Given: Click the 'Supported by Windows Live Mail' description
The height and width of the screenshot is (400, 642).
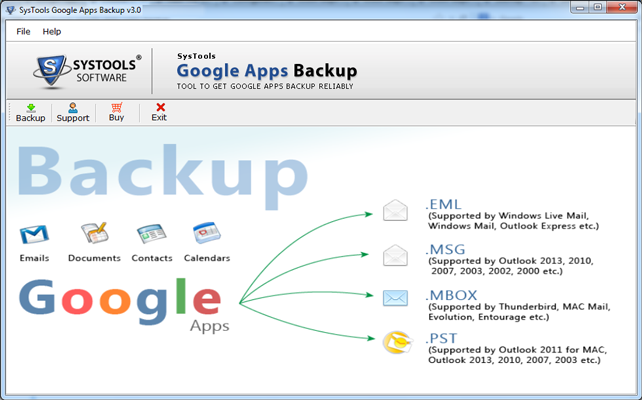Looking at the screenshot, I should (513, 221).
